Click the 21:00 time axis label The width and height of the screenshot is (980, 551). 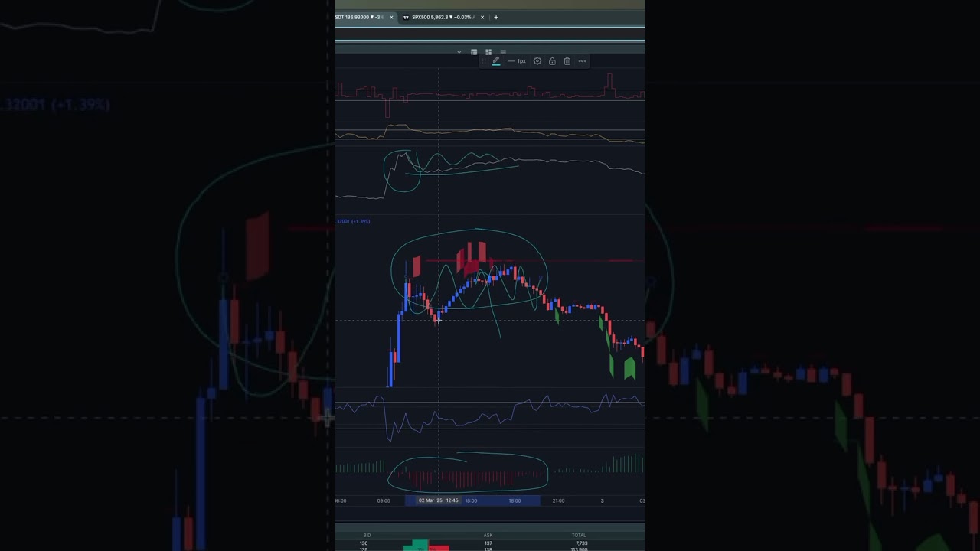coord(559,500)
